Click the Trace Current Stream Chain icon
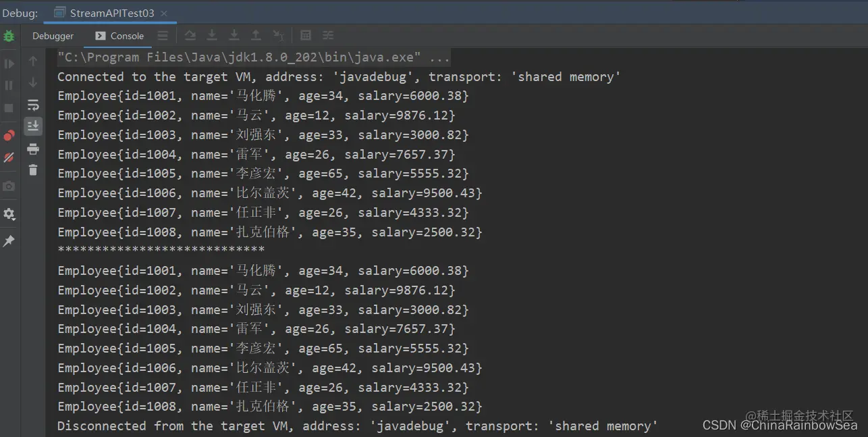This screenshot has height=437, width=868. pyautogui.click(x=328, y=35)
